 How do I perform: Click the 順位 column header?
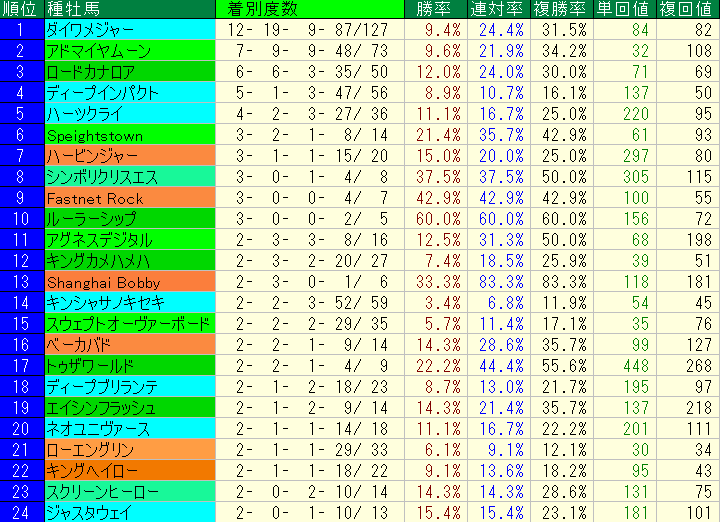click(22, 9)
